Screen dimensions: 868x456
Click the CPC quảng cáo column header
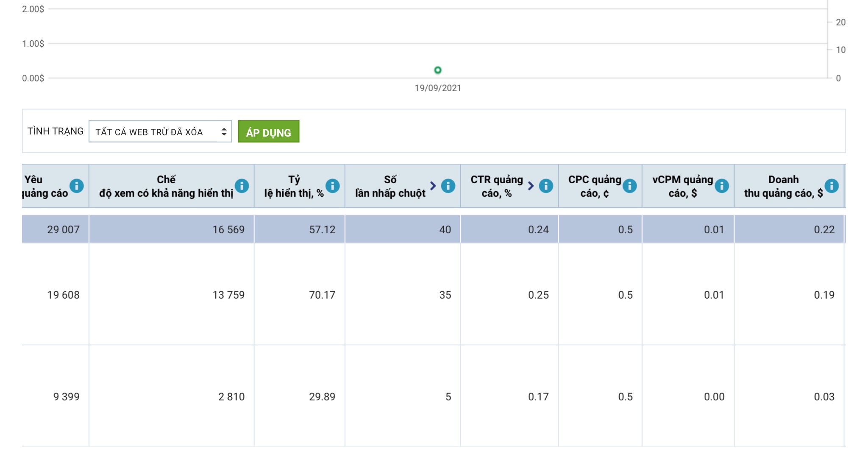point(594,186)
